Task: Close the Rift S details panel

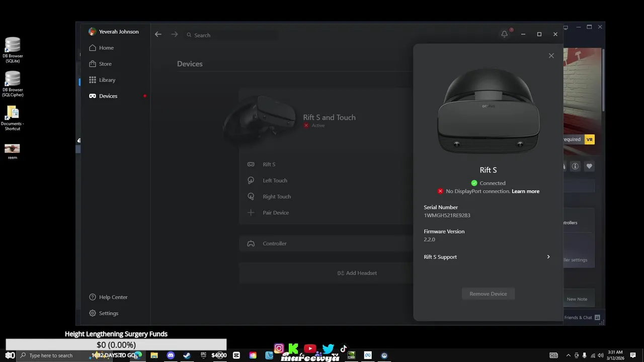Action: click(x=551, y=56)
